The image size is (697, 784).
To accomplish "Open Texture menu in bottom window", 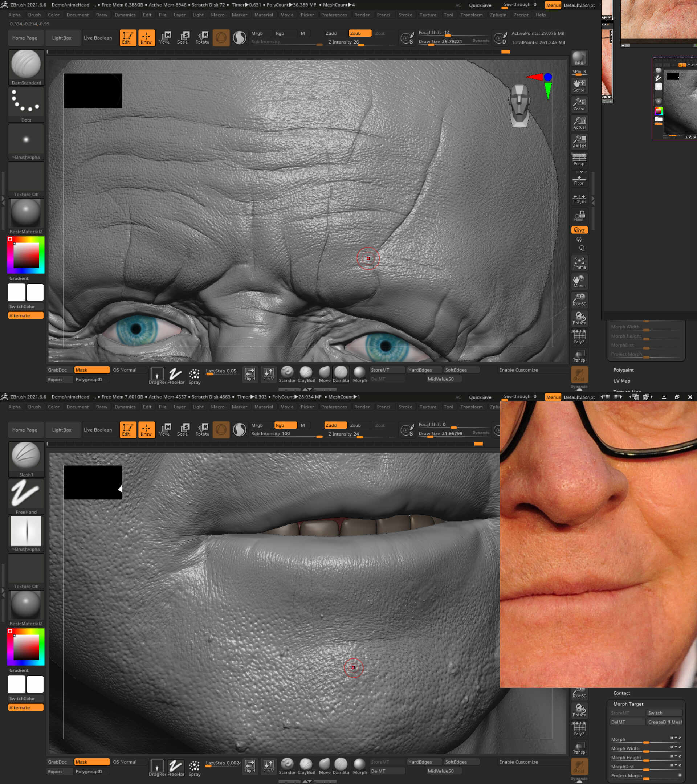I will 428,407.
